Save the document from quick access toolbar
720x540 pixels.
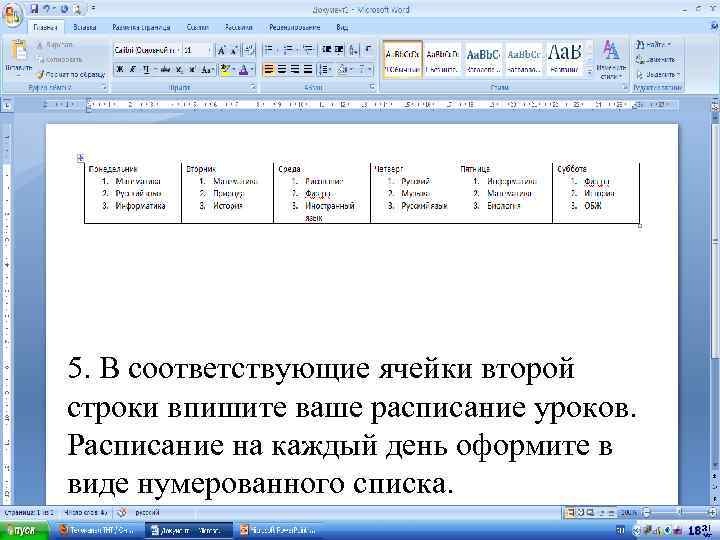(34, 9)
